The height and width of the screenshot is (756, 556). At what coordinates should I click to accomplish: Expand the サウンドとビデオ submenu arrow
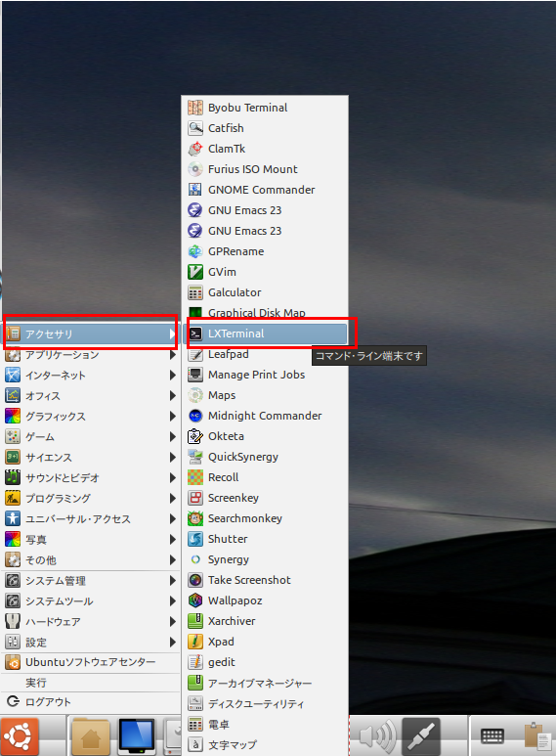pos(173,478)
